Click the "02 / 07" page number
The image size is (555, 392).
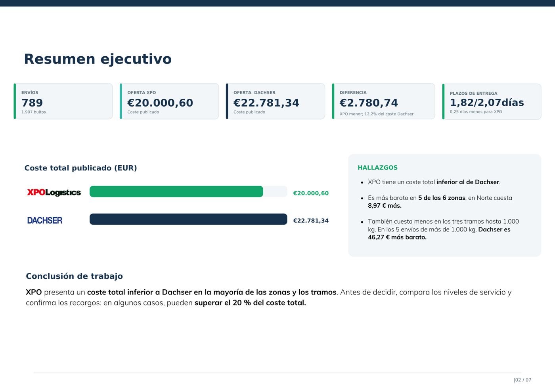pyautogui.click(x=523, y=380)
